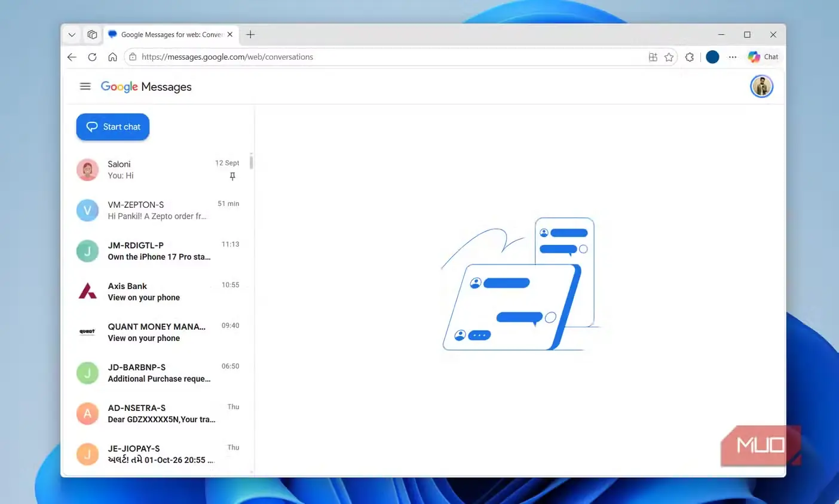Open the 'Dear GDZXXXXX5N' message preview

pyautogui.click(x=161, y=419)
